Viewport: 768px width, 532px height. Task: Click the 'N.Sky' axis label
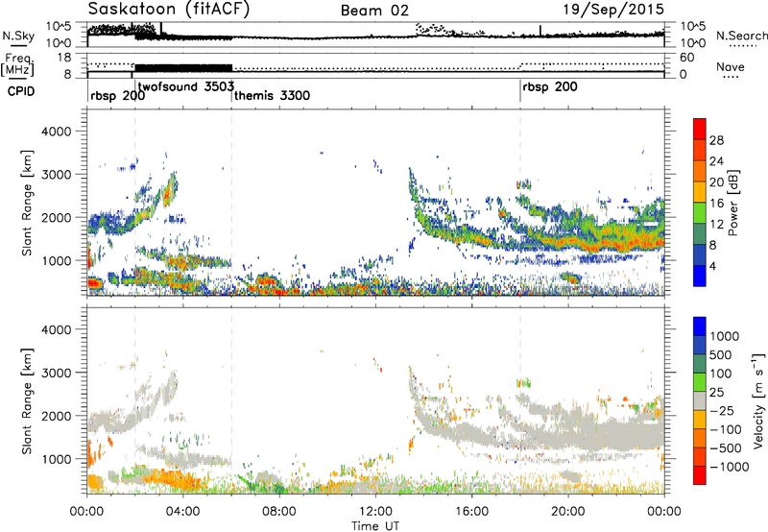[18, 36]
